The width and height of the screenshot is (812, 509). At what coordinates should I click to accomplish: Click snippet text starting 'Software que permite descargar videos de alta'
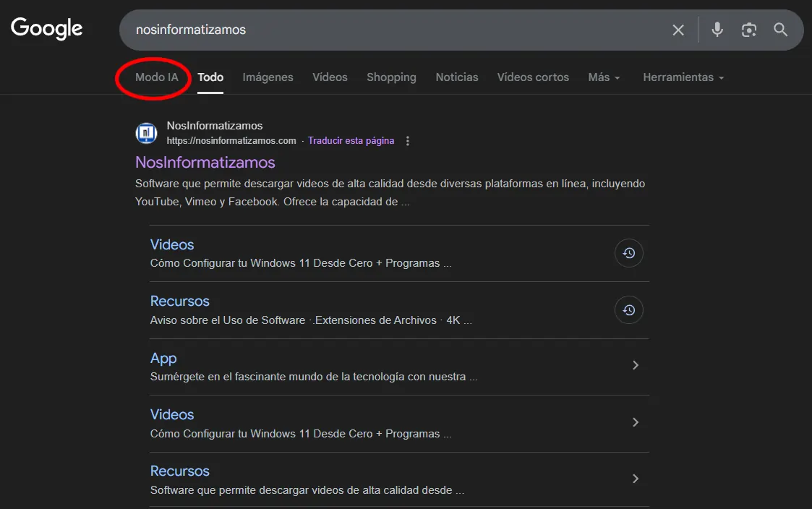[390, 192]
